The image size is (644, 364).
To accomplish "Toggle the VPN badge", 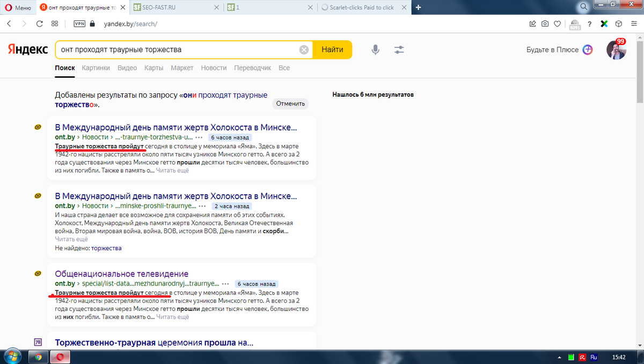I will pos(79,24).
